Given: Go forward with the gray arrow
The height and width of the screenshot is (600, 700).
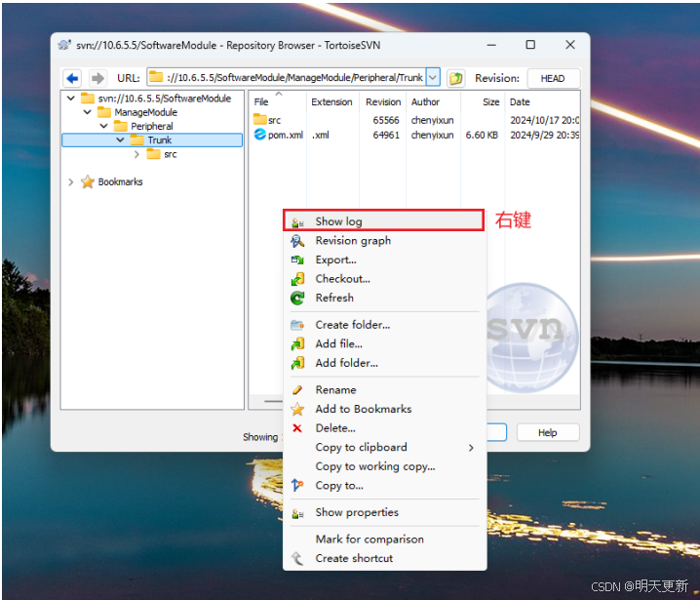Looking at the screenshot, I should [97, 78].
